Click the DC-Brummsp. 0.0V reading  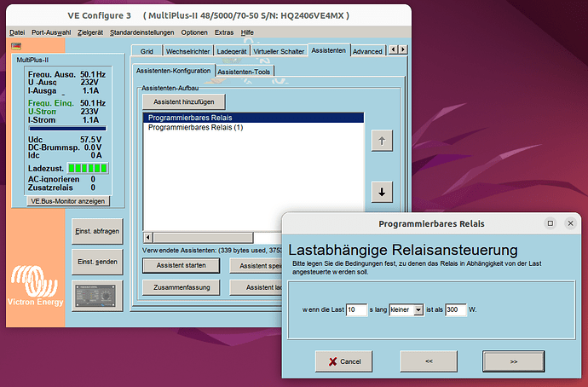(65, 147)
